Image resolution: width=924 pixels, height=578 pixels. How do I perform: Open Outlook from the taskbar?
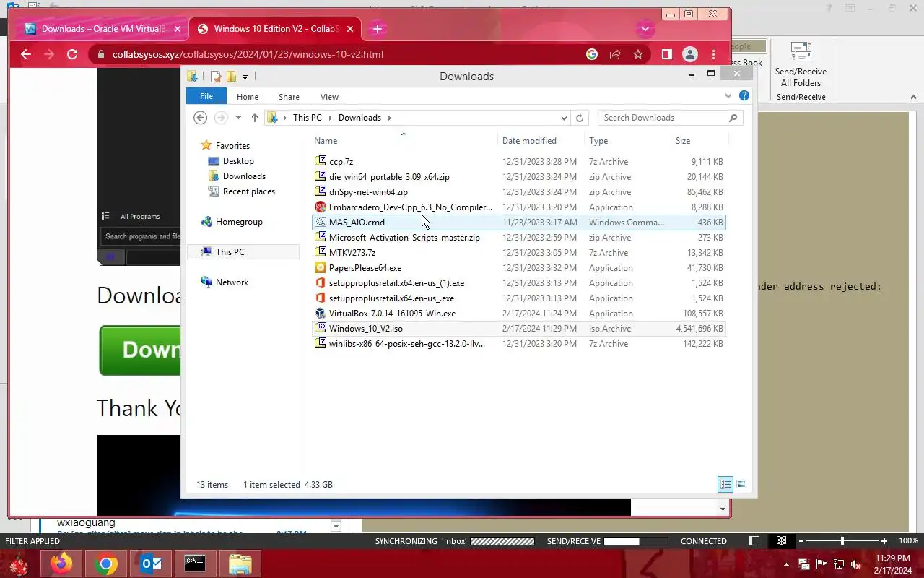coord(151,564)
